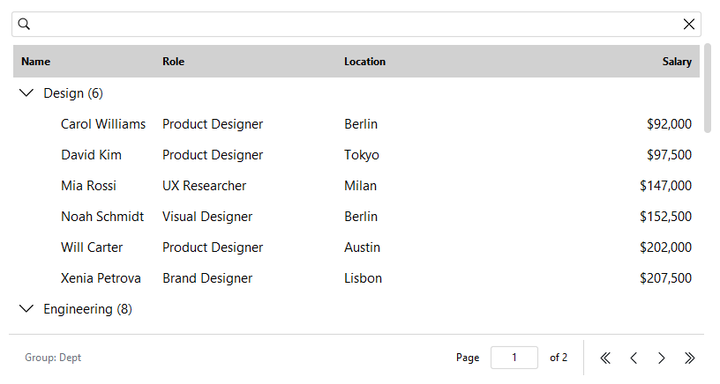Select the Noah Schmidt name cell
The image size is (720, 384).
102,216
